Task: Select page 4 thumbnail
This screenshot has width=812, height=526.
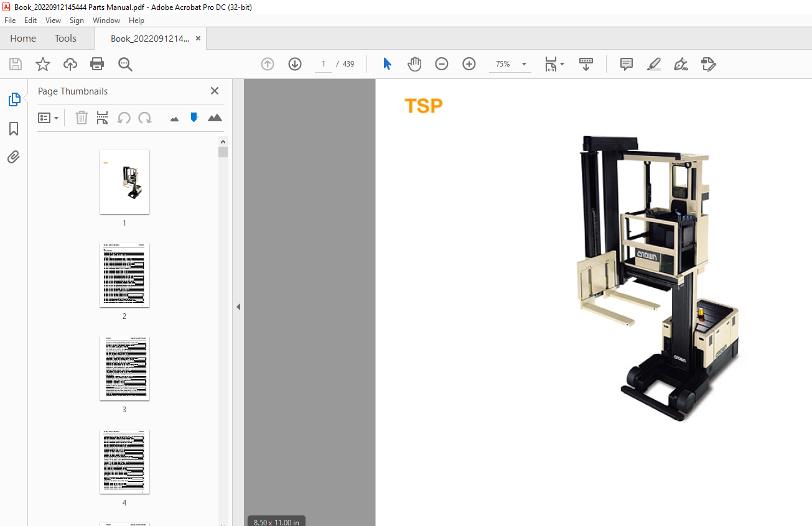Action: [x=124, y=461]
